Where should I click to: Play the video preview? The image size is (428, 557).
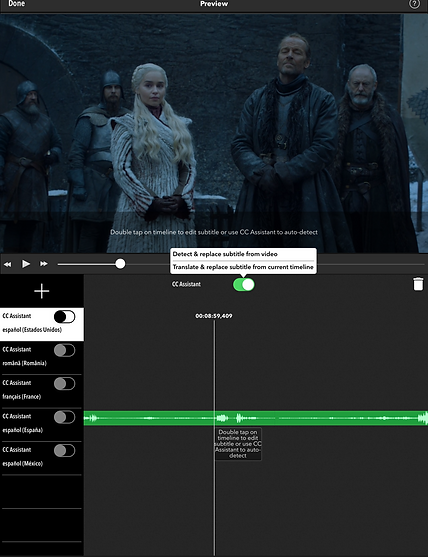tap(26, 264)
